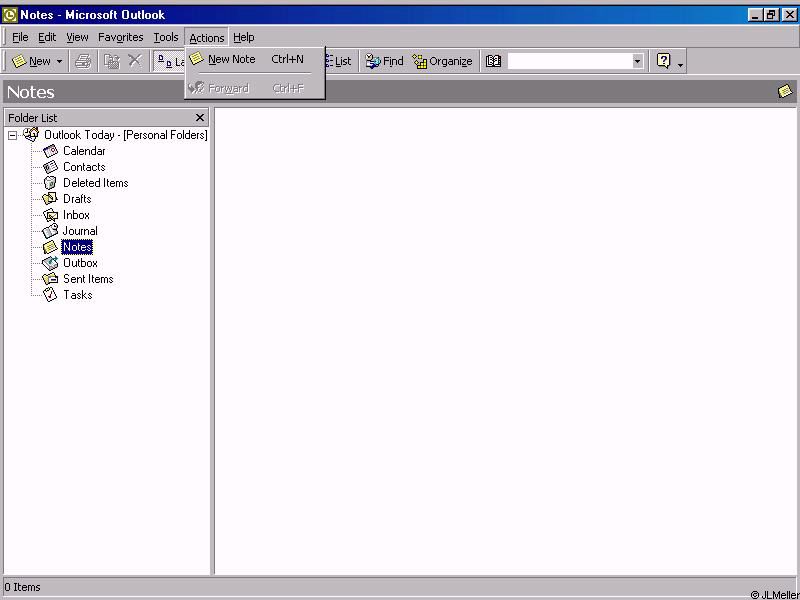
Task: Choose New Note from Actions menu
Action: click(232, 59)
